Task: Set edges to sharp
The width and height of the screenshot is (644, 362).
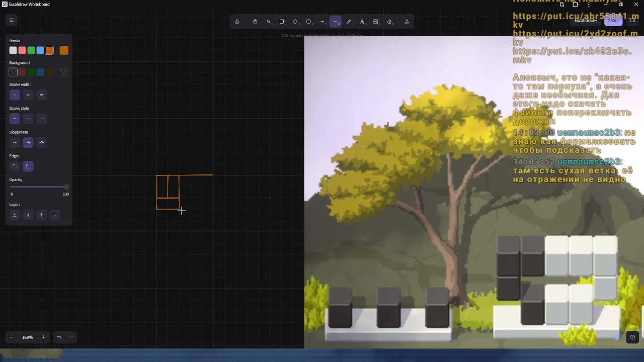Action: pyautogui.click(x=15, y=166)
